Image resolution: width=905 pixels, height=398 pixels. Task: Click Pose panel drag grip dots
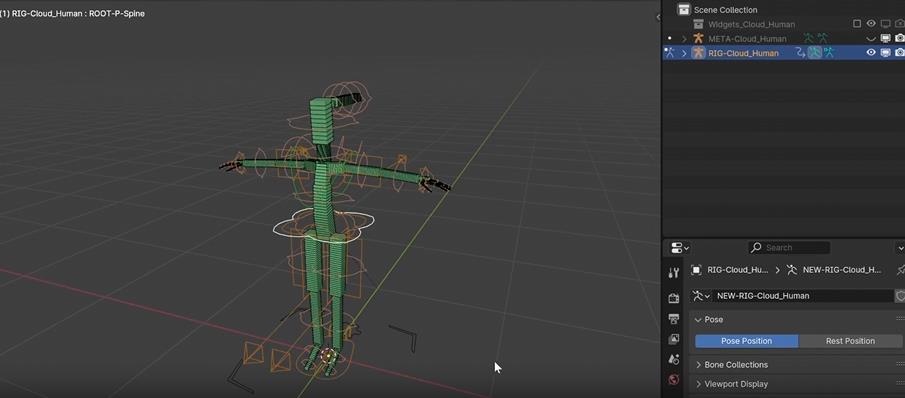coord(900,319)
